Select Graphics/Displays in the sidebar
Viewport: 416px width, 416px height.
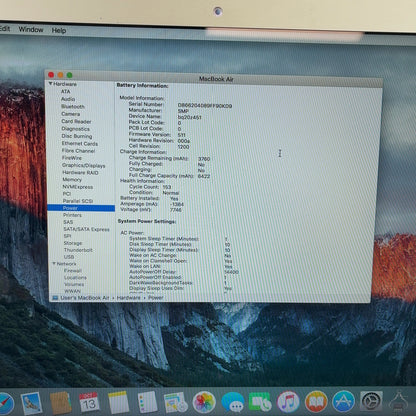click(x=84, y=165)
